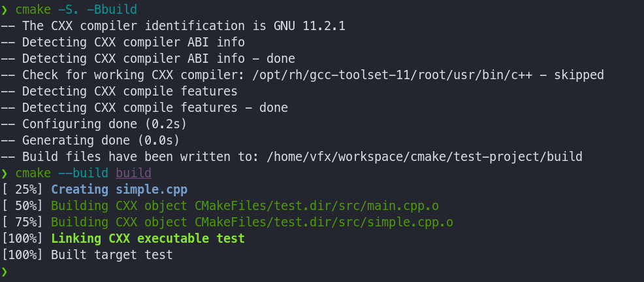Click the prompt arrow before cmake --build
The height and width of the screenshot is (282, 644).
coord(4,173)
